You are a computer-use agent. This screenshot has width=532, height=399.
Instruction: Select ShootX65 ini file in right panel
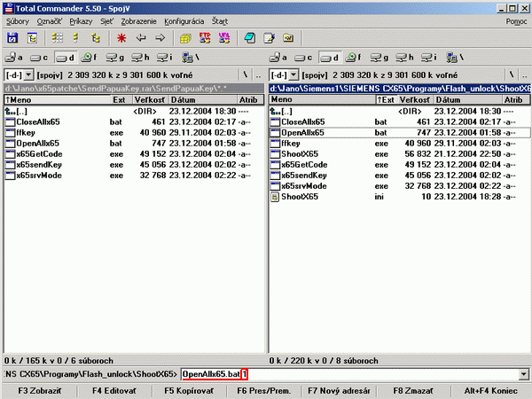400,197
